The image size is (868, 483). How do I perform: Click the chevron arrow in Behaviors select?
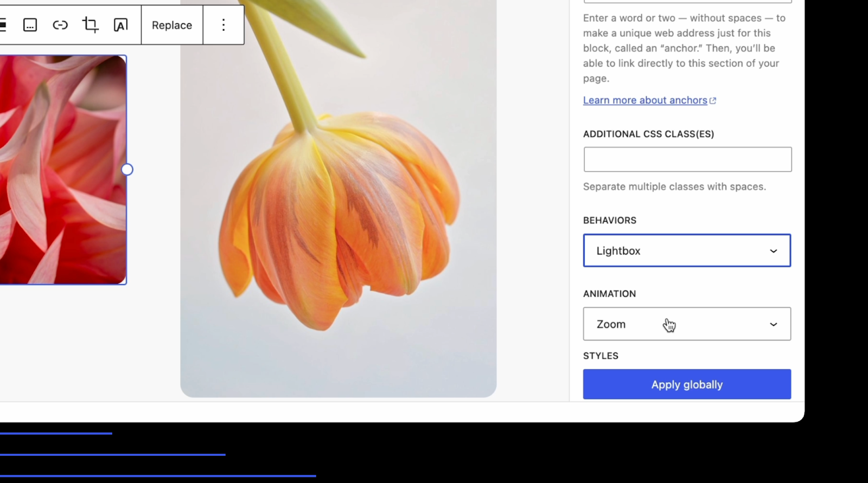pos(773,251)
